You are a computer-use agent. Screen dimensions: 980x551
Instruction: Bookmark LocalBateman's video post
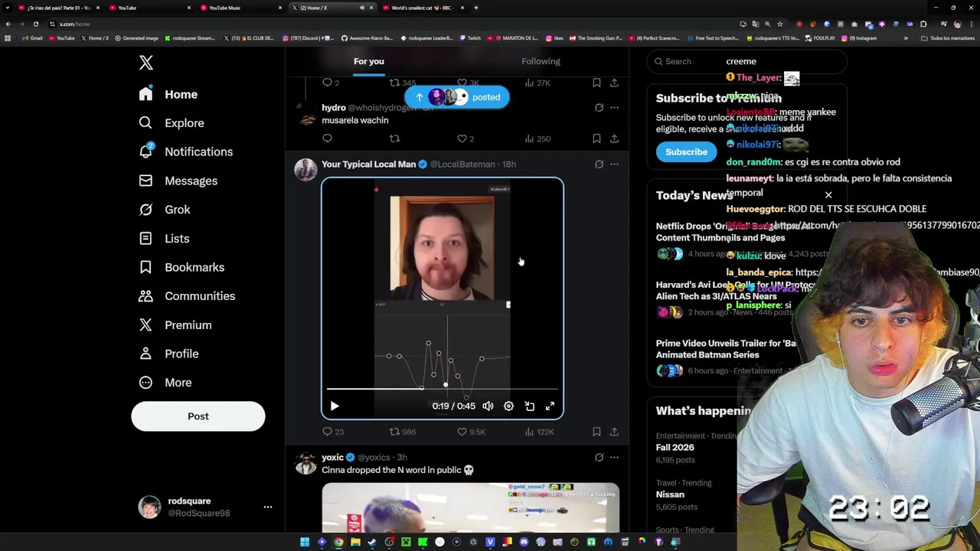pos(596,432)
